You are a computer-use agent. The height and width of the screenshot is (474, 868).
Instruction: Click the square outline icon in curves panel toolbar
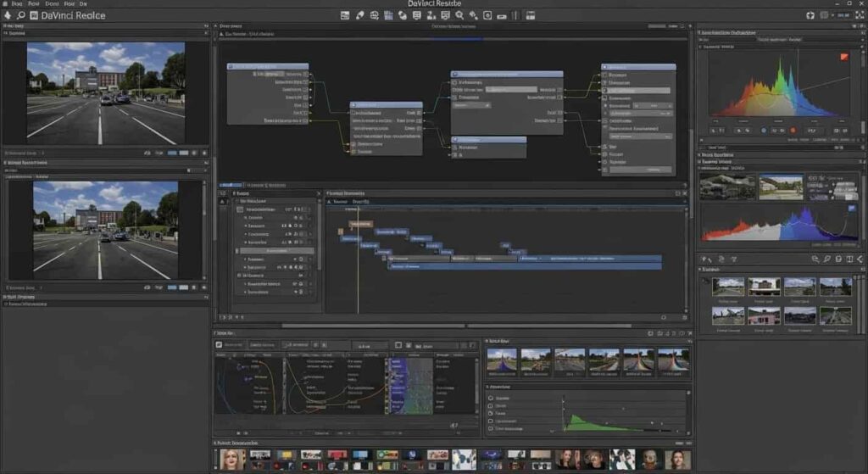(398, 345)
